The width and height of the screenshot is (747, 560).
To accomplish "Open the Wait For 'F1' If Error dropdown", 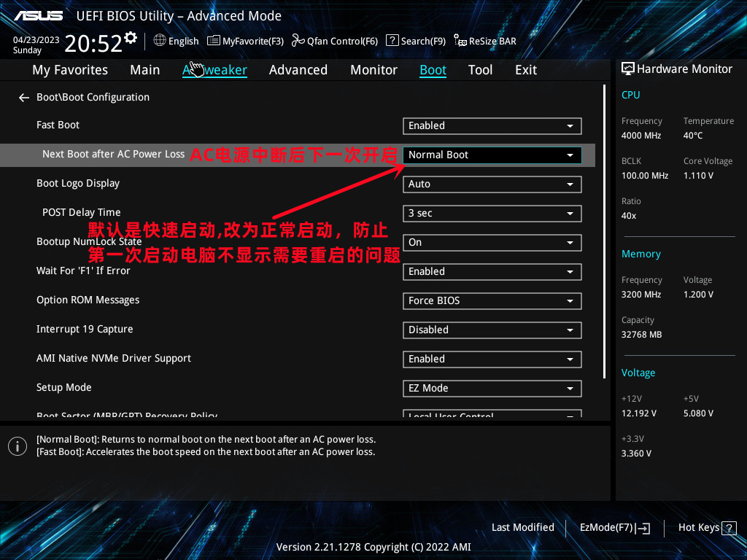I will point(492,272).
